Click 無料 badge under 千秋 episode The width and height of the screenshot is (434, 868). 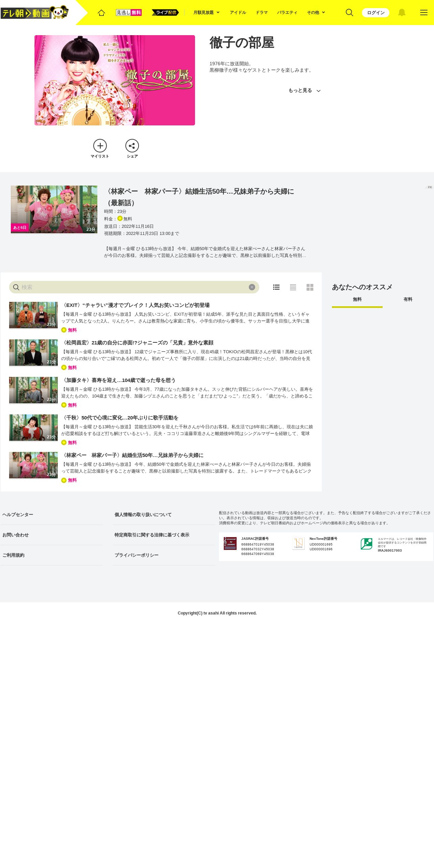(69, 443)
